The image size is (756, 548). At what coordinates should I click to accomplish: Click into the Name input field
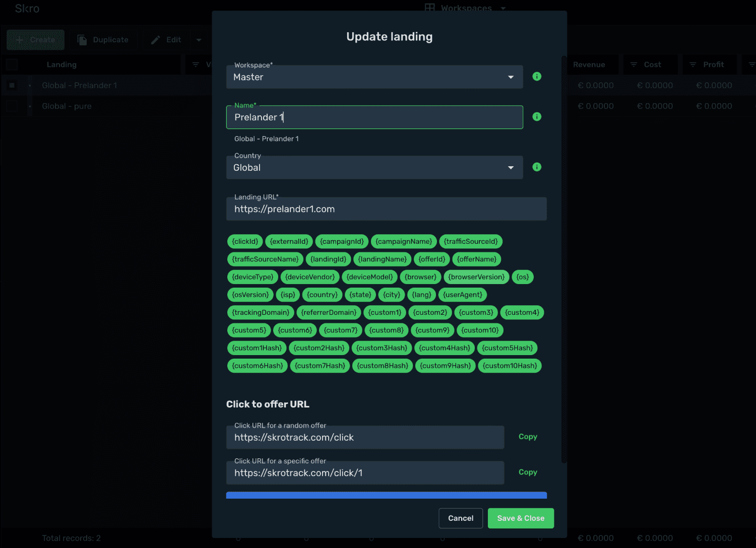[374, 117]
